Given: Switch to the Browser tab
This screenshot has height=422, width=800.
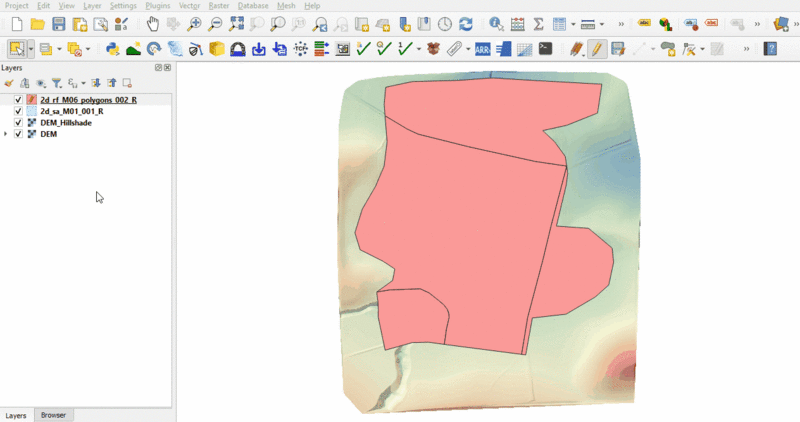Looking at the screenshot, I should tap(53, 415).
